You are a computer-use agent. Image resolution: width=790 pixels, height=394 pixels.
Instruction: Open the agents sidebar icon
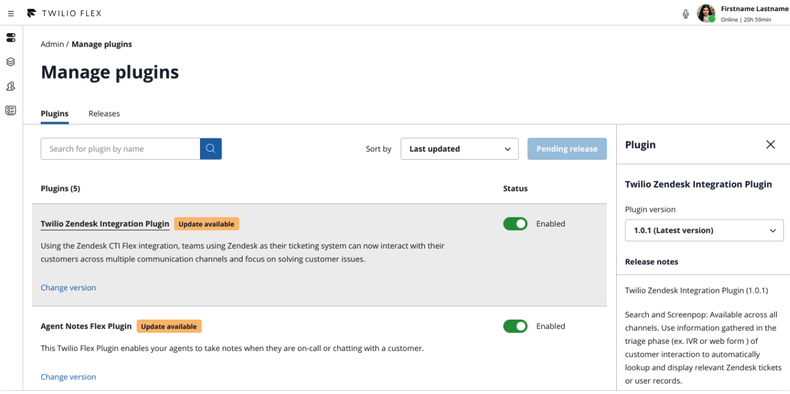click(x=11, y=87)
